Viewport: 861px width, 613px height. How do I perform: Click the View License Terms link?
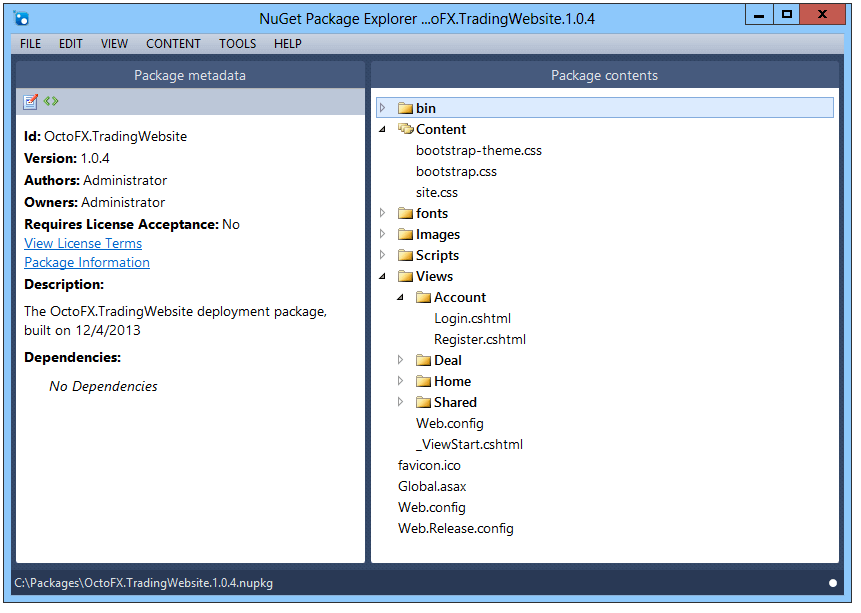coord(82,243)
